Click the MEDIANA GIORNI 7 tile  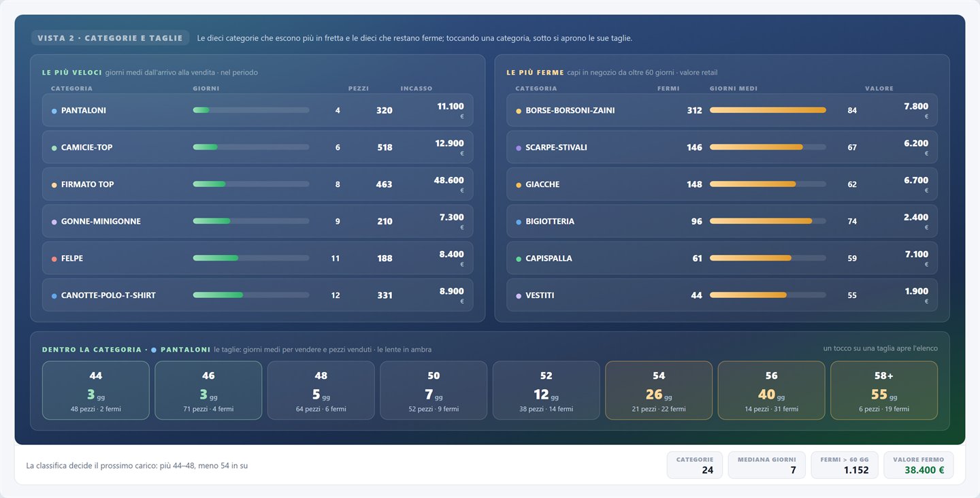pyautogui.click(x=767, y=465)
